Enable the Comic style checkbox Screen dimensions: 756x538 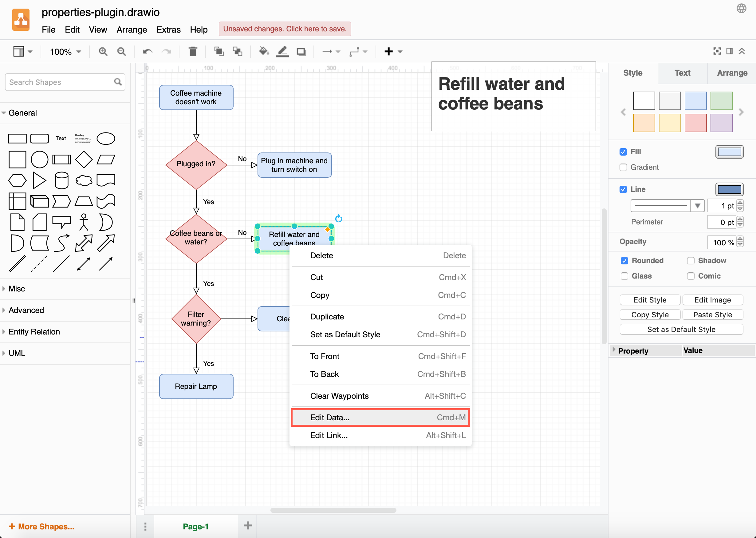point(691,276)
